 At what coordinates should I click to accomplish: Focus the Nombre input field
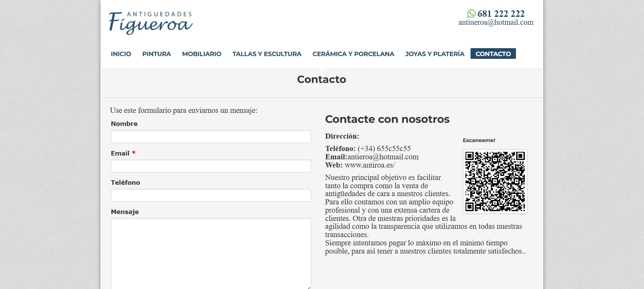tap(211, 137)
